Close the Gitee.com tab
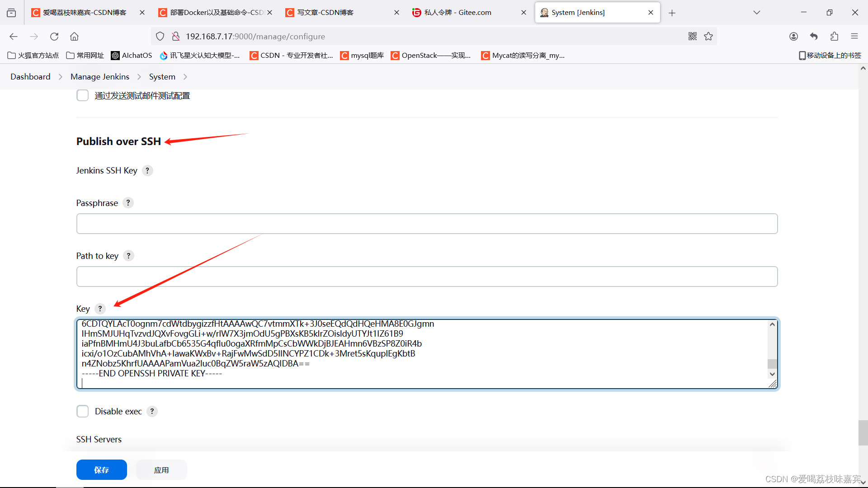The width and height of the screenshot is (868, 488). [524, 13]
